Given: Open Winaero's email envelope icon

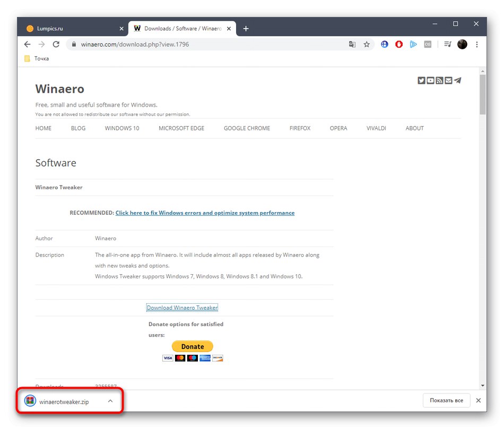Looking at the screenshot, I should 448,80.
